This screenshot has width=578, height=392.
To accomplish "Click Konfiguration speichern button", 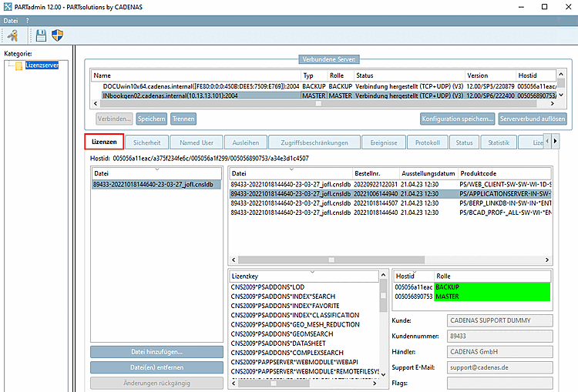I will tap(458, 119).
